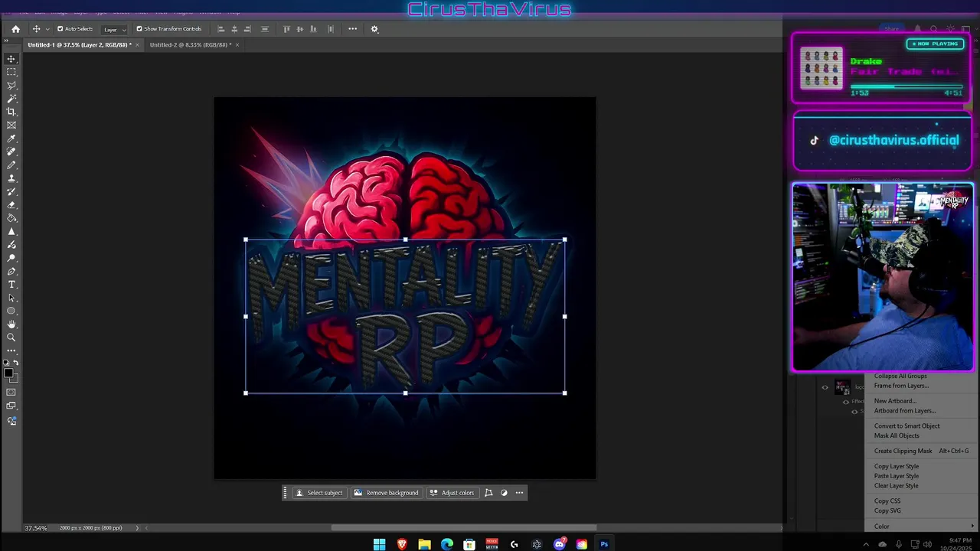Align horizontal centers in options bar

coord(234,29)
